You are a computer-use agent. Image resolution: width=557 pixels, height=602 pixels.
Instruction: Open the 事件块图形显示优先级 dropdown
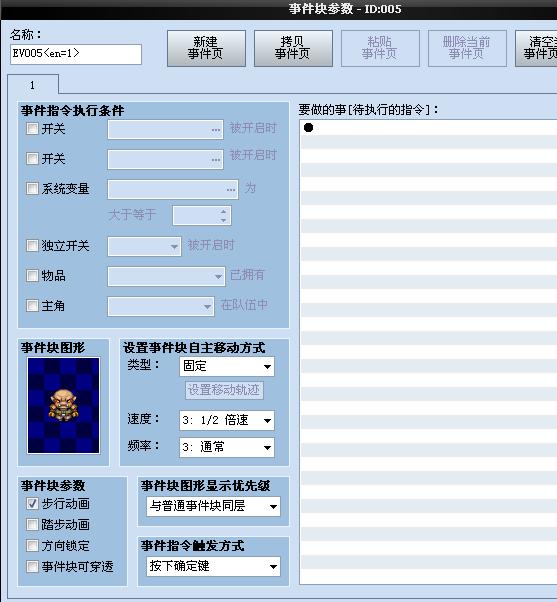tap(213, 506)
